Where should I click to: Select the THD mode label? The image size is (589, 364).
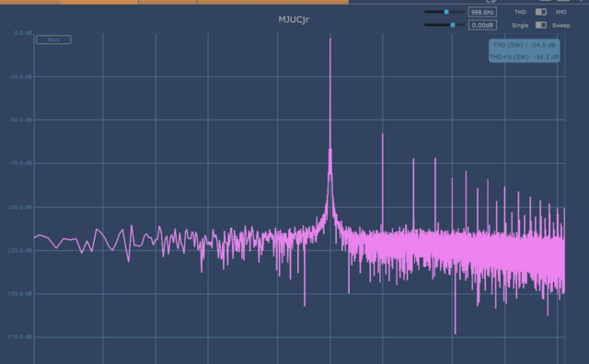point(520,12)
